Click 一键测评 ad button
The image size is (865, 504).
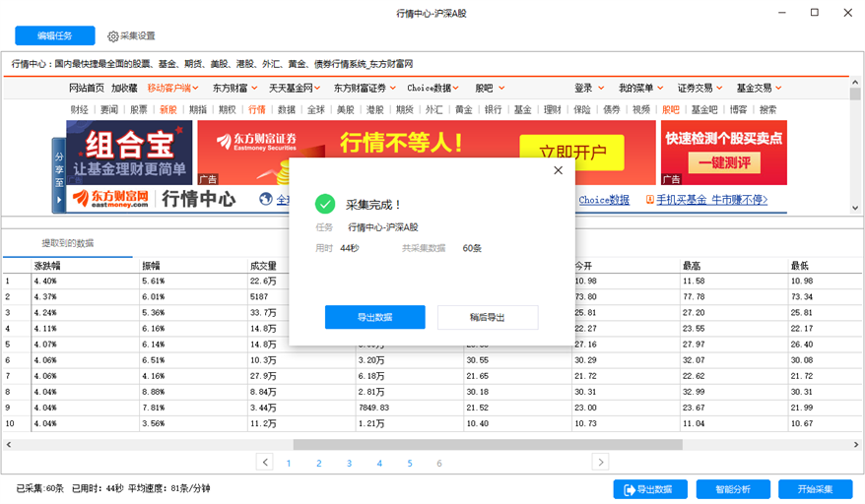pyautogui.click(x=724, y=162)
